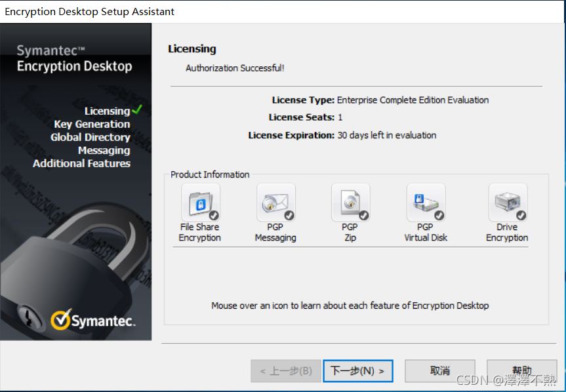Click the 'Encryption Desktop Setup Assistant' window title
Image resolution: width=566 pixels, height=392 pixels.
pyautogui.click(x=89, y=12)
